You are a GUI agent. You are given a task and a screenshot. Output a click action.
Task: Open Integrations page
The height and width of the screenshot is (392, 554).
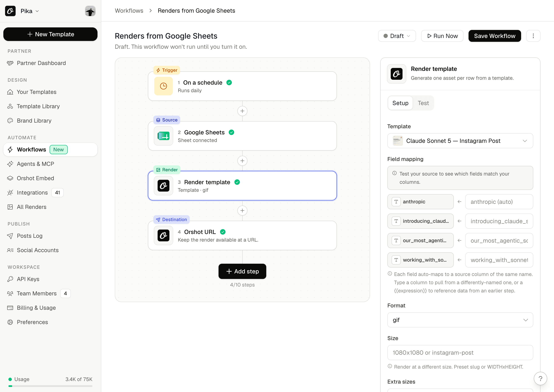pyautogui.click(x=50, y=193)
